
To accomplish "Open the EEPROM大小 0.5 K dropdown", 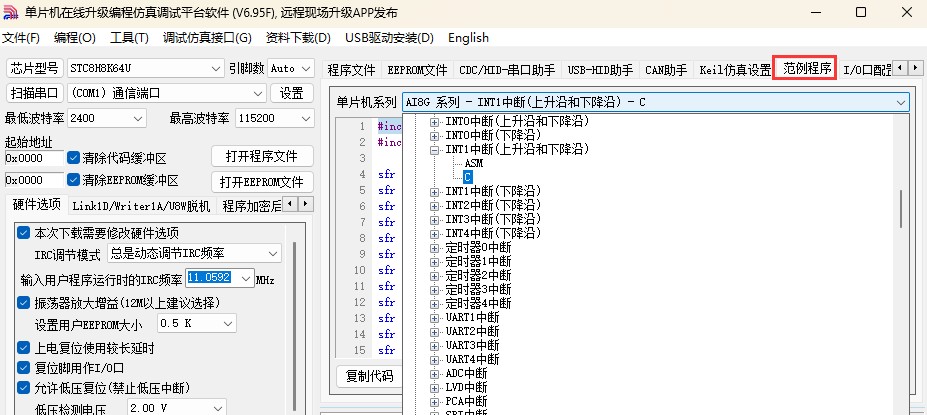I will pyautogui.click(x=197, y=323).
